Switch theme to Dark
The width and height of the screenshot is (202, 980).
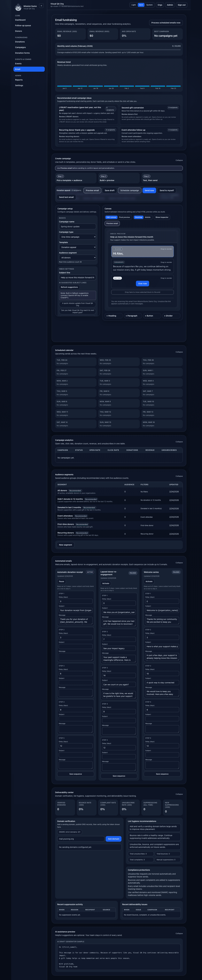[x=141, y=5]
